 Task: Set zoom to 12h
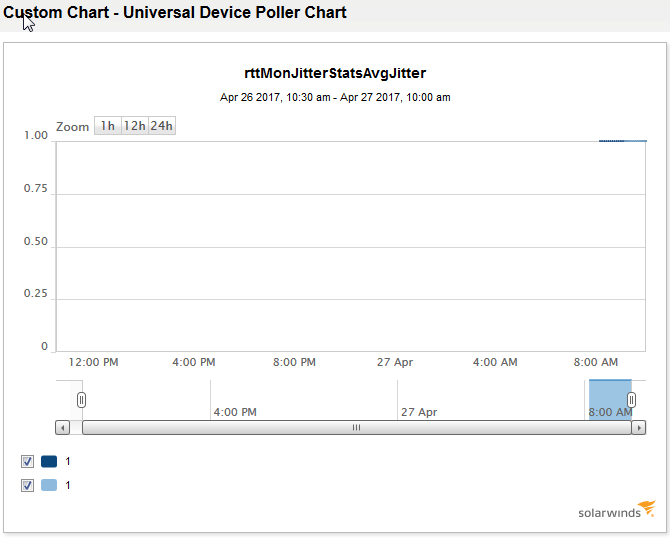click(x=135, y=126)
